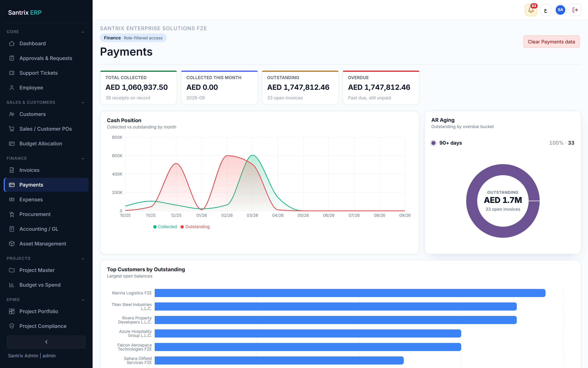Collapse the FINANCE sidebar section
Screen dimensions: 588x368
[x=83, y=158]
